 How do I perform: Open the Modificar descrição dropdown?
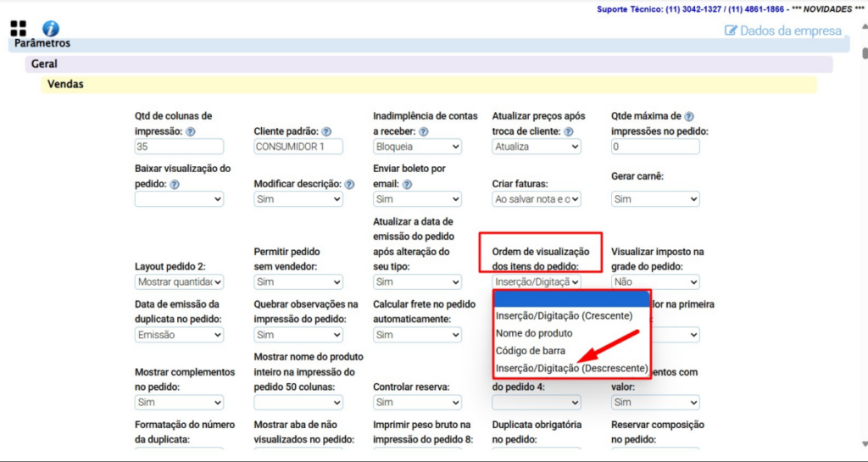298,199
